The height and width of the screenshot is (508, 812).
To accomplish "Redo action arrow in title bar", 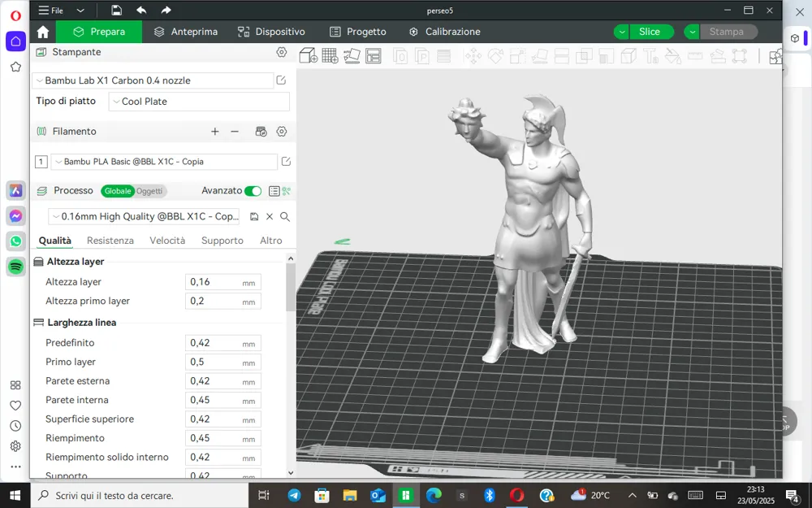I will [x=166, y=11].
